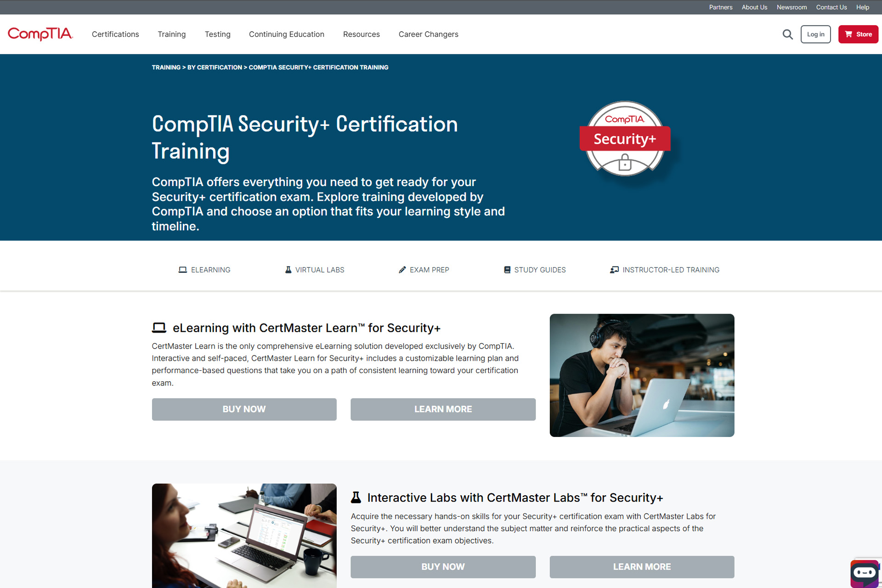Open the Certifications dropdown menu
The image size is (882, 588).
coord(115,34)
